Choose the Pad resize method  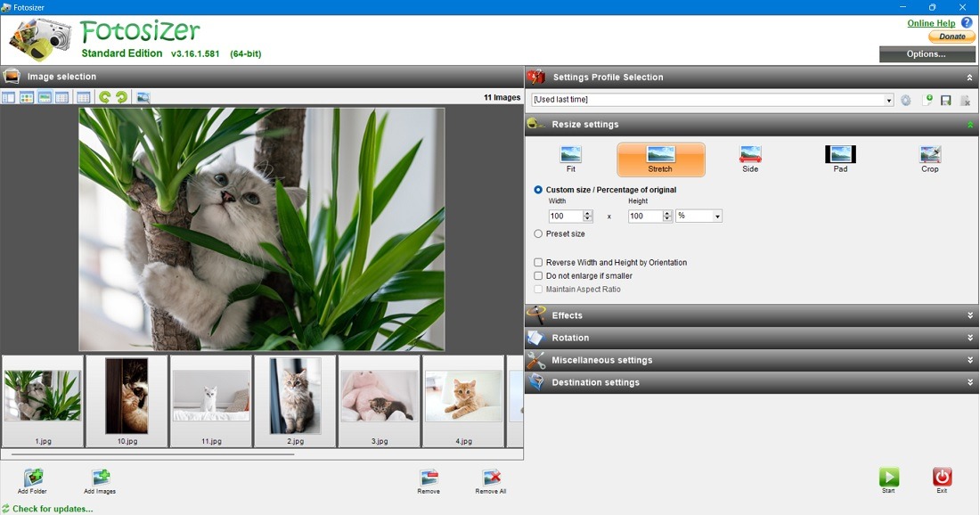839,159
